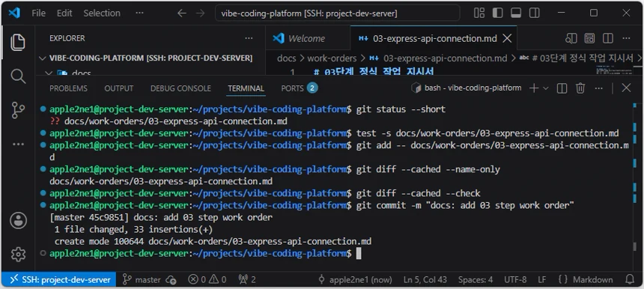Select the bash - vibe-coding-platform terminal
The width and height of the screenshot is (644, 289).
467,88
